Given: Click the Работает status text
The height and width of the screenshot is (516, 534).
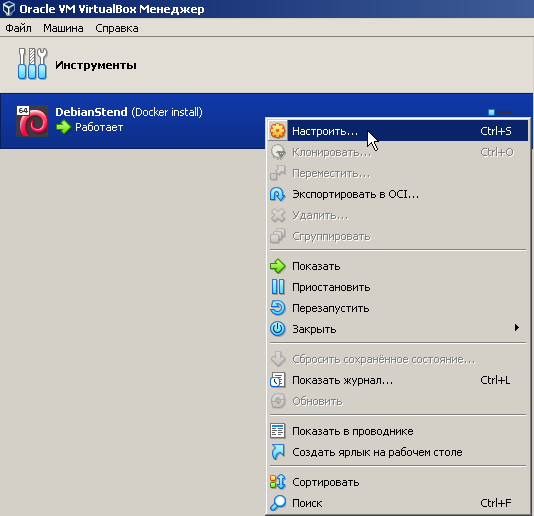Looking at the screenshot, I should [99, 127].
